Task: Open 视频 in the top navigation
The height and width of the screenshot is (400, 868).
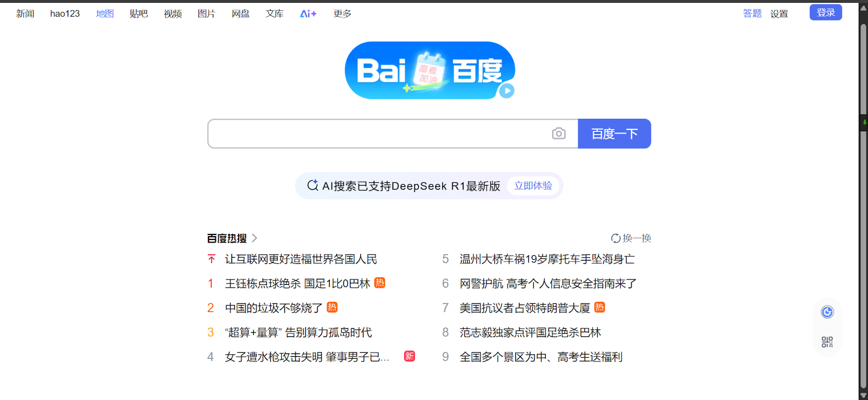Action: (173, 14)
